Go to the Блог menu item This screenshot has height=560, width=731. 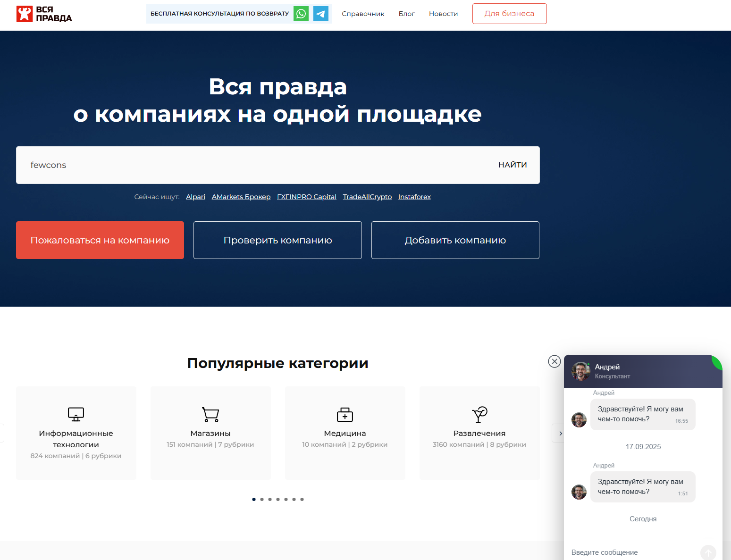point(406,14)
